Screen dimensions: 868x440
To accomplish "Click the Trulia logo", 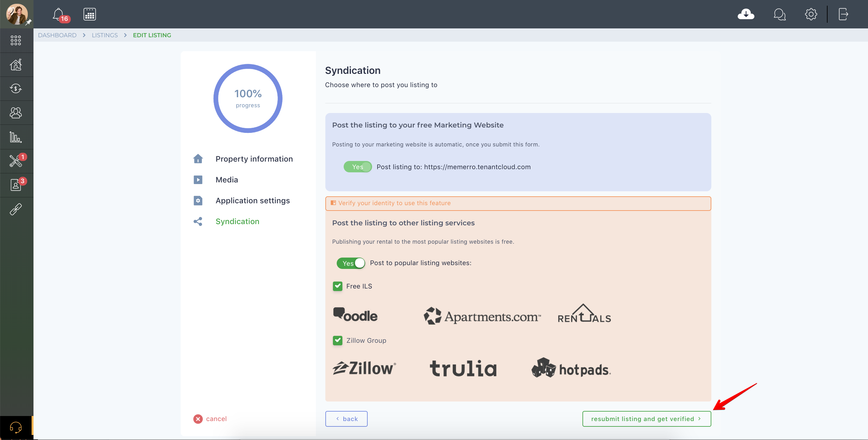I will click(463, 368).
